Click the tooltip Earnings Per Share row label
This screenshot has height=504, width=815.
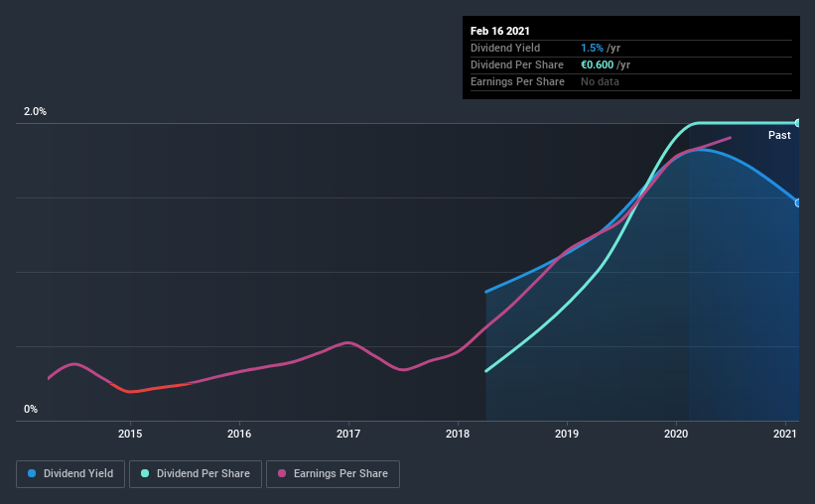tap(518, 81)
